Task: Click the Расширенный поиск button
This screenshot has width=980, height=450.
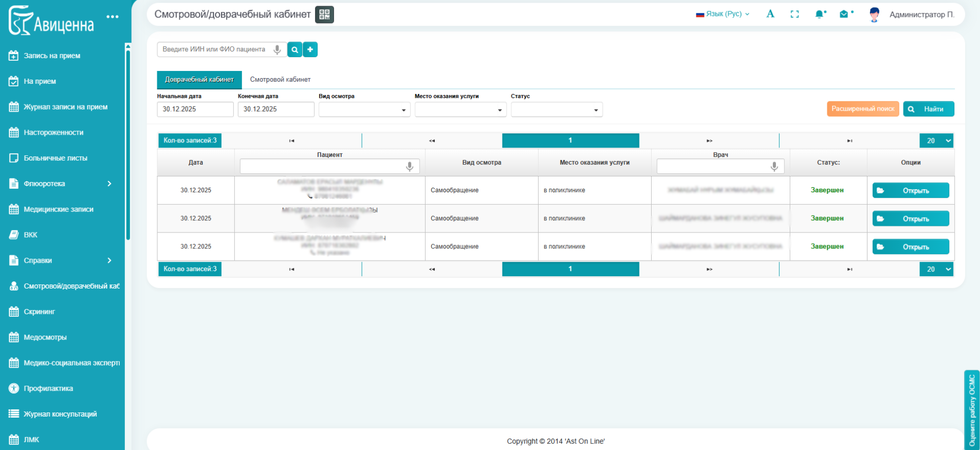Action: 862,109
